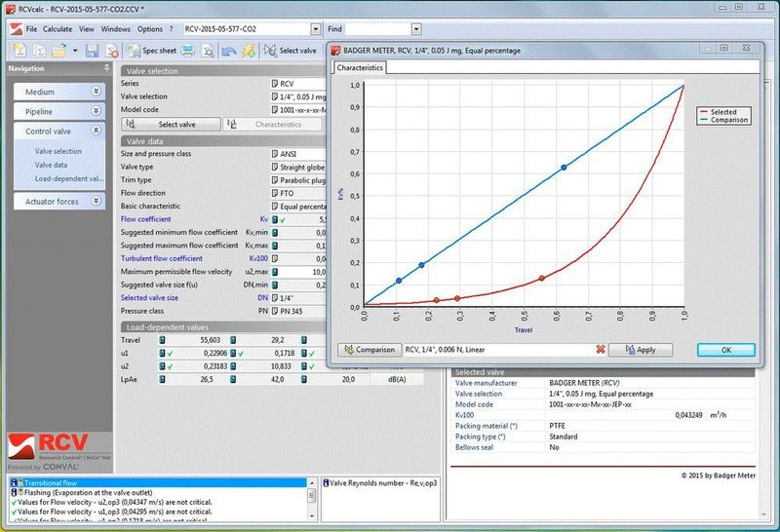Open file with the folder icon
Screen dimensions: 780x532
click(x=59, y=51)
